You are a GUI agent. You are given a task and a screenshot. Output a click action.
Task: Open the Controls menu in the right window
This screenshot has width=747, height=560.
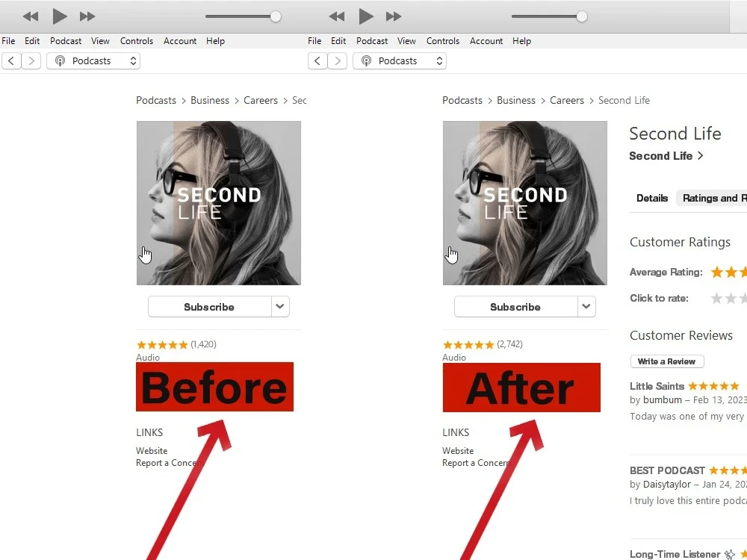[x=443, y=41]
